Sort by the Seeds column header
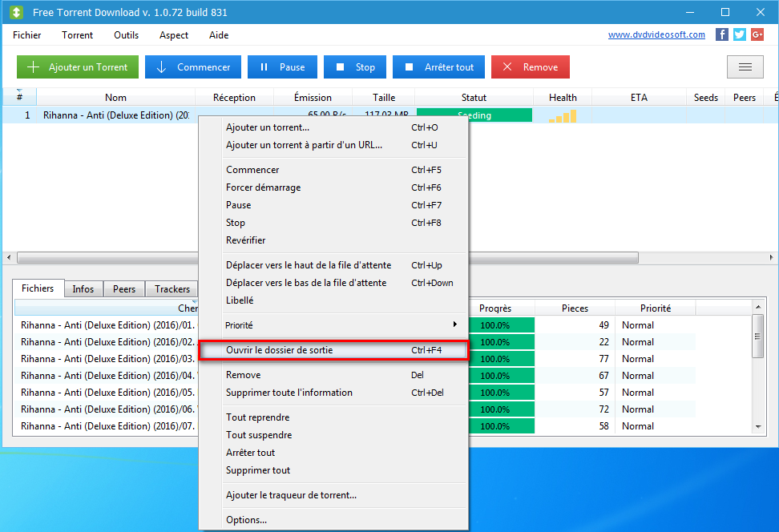The width and height of the screenshot is (779, 532). [705, 98]
